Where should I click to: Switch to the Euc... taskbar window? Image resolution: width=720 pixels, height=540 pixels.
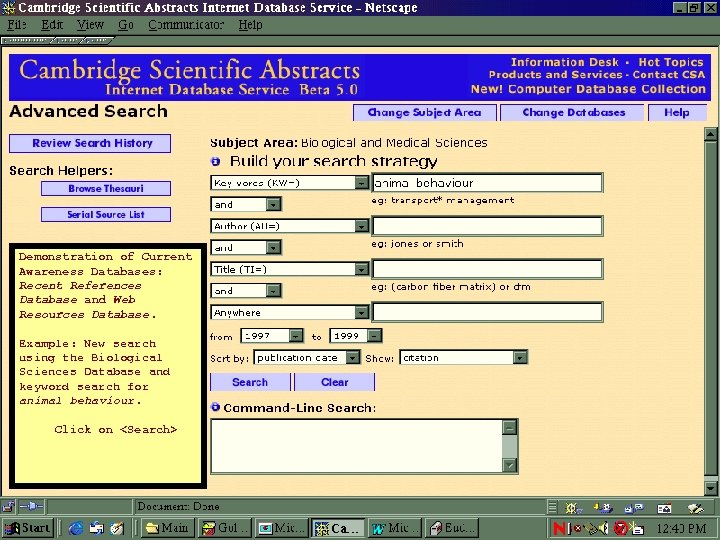(x=452, y=528)
